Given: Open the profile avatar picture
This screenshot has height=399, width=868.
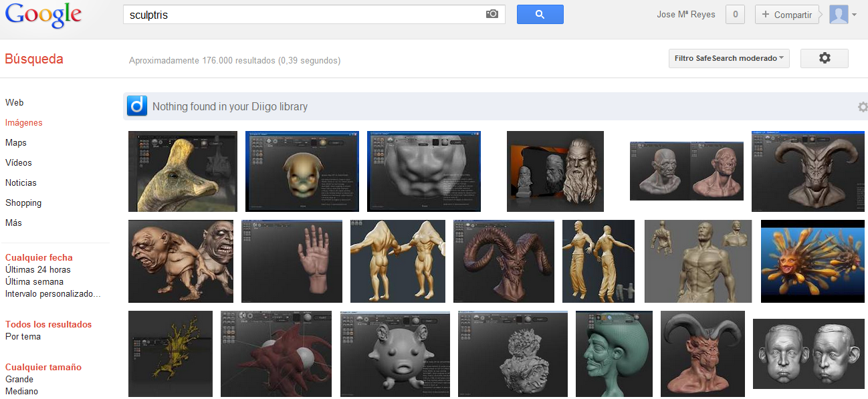Looking at the screenshot, I should coord(839,14).
